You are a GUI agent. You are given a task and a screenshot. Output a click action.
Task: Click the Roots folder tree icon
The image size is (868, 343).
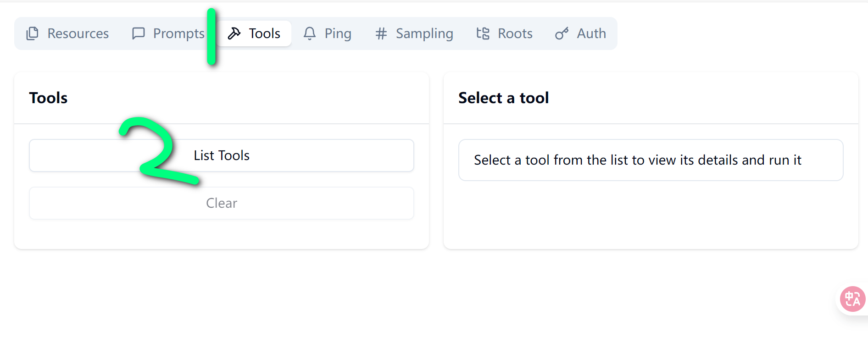[x=483, y=33]
